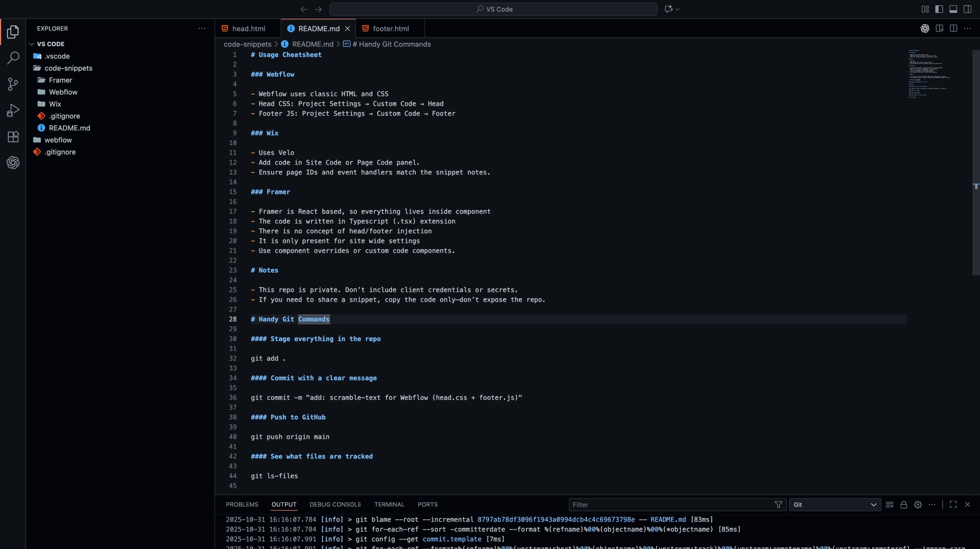Open the Markdown preview to the side
This screenshot has width=980, height=549.
[940, 28]
